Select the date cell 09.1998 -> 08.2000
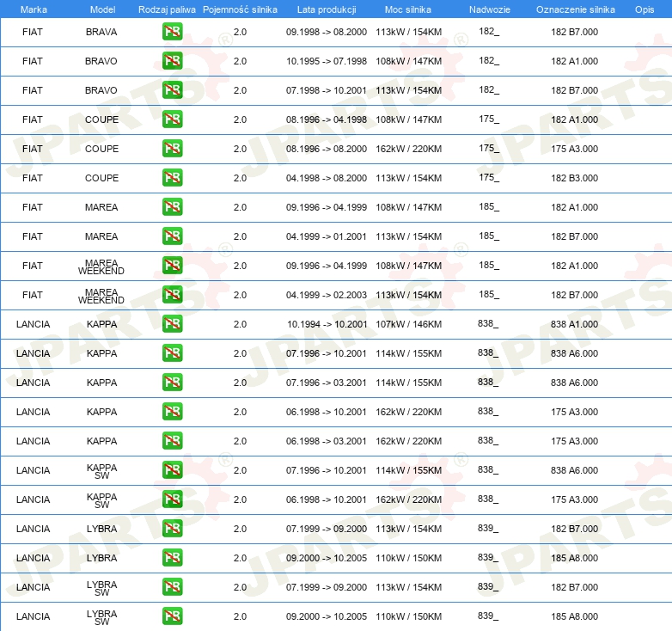This screenshot has width=672, height=631. click(327, 32)
